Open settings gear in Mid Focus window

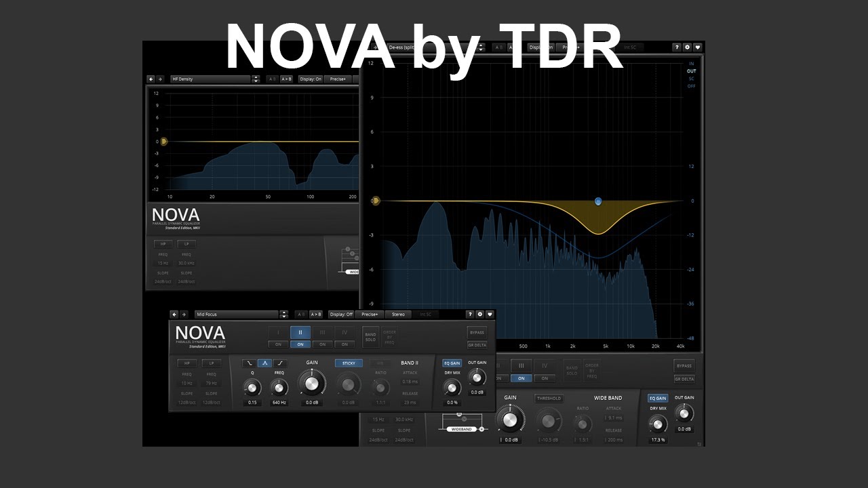tap(480, 314)
